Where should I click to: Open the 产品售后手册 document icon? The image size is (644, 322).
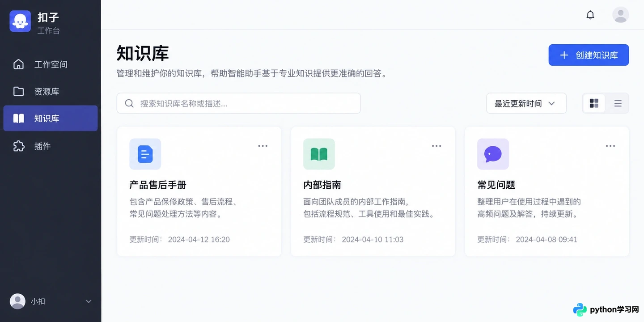[x=145, y=154]
